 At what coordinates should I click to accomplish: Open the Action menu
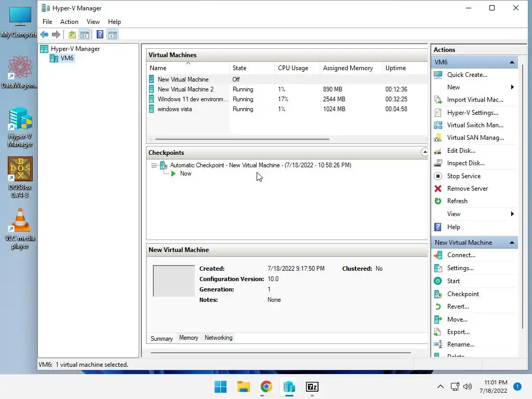click(x=69, y=22)
